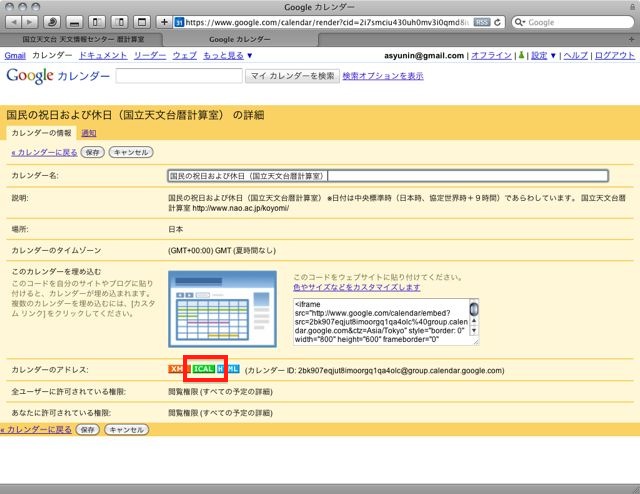The height and width of the screenshot is (494, 640).
Task: Click the orange XML feed badge
Action: pyautogui.click(x=176, y=369)
